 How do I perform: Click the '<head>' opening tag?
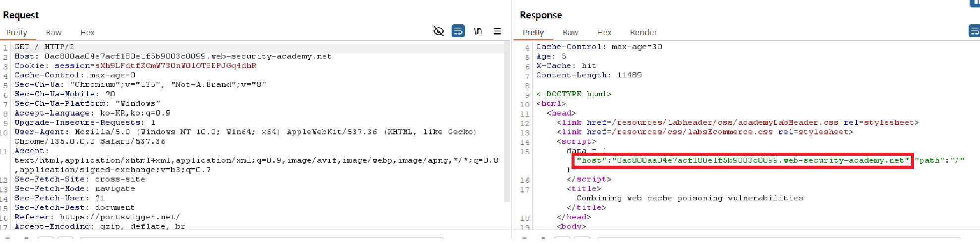561,113
